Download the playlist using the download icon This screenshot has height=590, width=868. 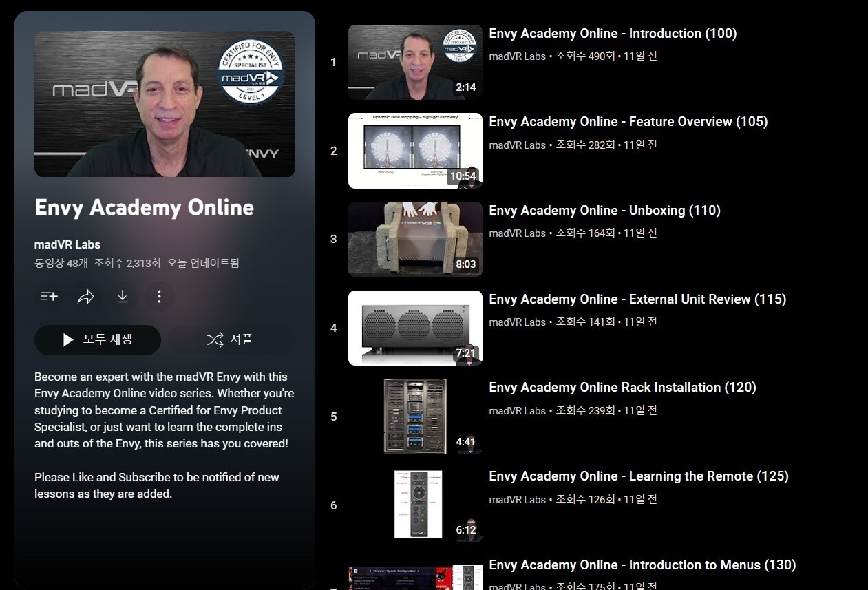pos(122,297)
